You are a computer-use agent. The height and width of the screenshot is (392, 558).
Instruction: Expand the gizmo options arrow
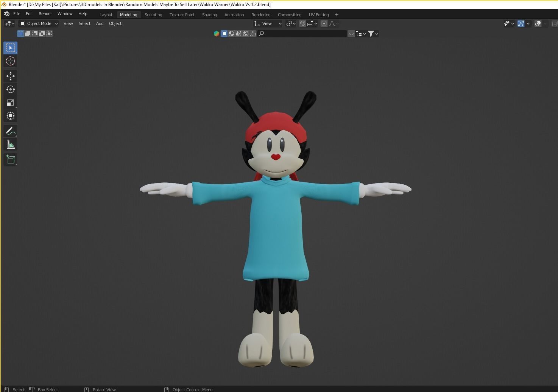click(528, 23)
